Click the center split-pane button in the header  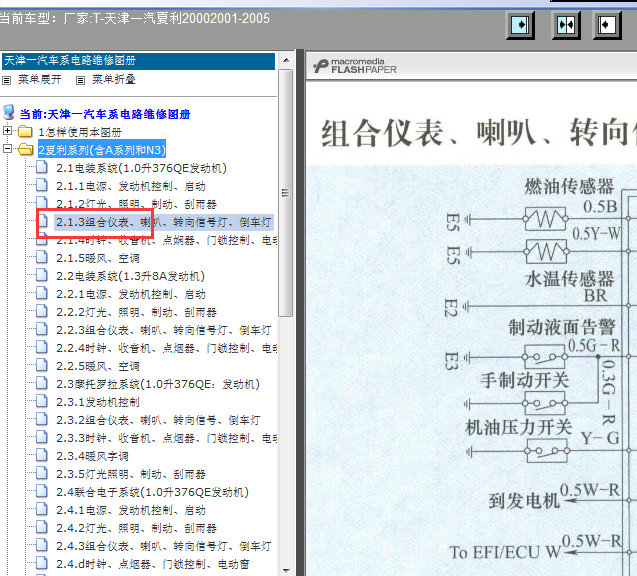point(566,25)
